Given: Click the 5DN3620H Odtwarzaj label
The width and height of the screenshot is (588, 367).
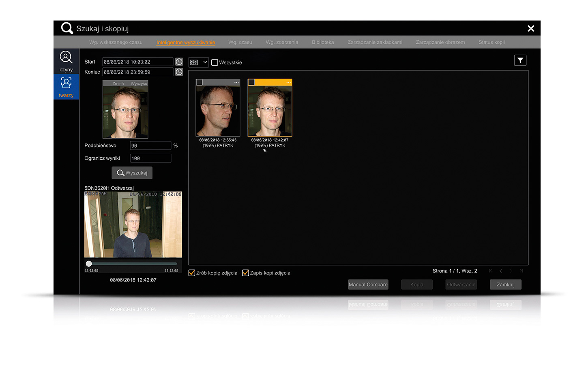Looking at the screenshot, I should coord(109,188).
